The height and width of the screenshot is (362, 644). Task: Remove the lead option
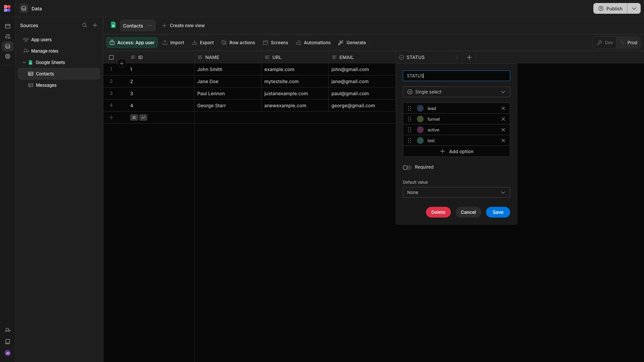[x=503, y=108]
